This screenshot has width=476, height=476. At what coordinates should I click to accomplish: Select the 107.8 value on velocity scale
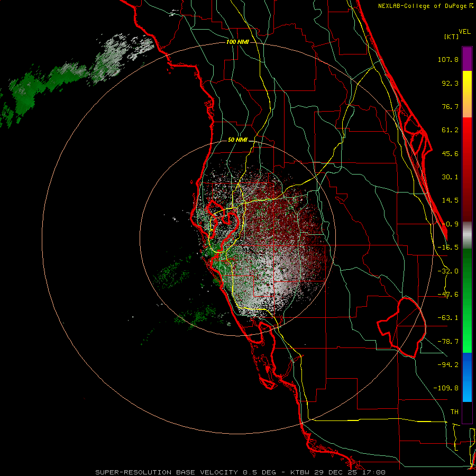click(448, 59)
